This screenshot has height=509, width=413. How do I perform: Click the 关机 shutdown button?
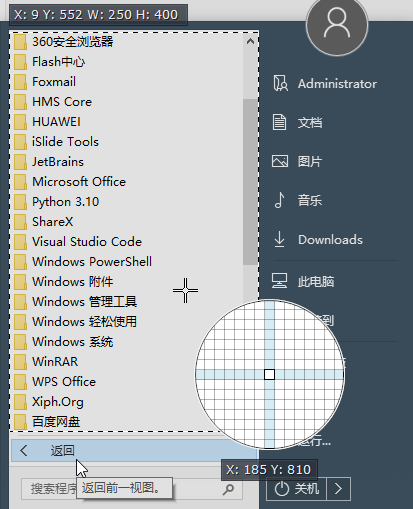(x=296, y=489)
